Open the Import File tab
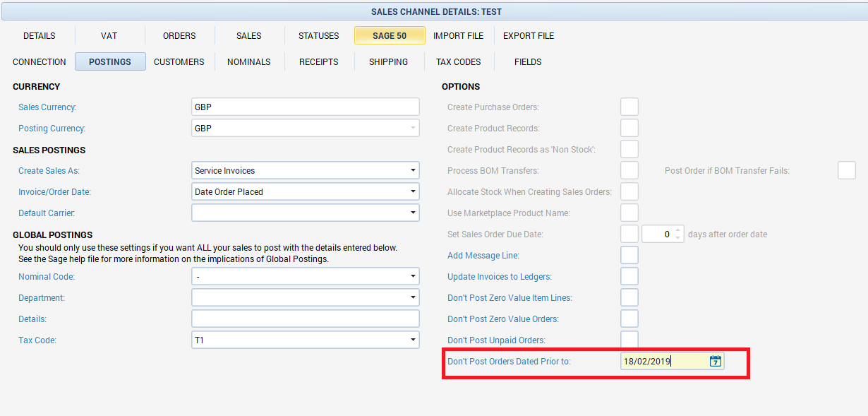This screenshot has height=416, width=868. [458, 36]
